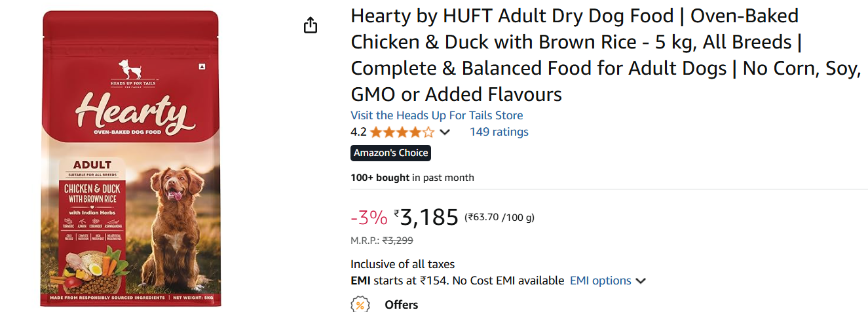Image resolution: width=868 pixels, height=312 pixels.
Task: Click the ₹63.70 per 100 g unit price
Action: tap(499, 217)
